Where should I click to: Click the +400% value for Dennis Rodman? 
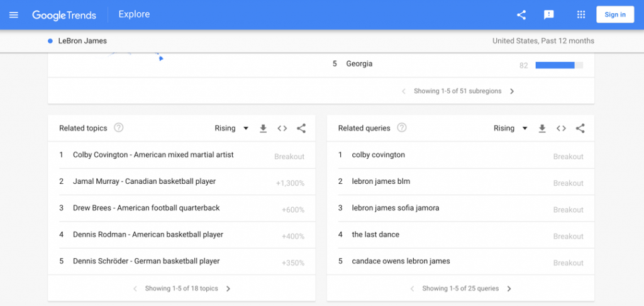tap(293, 237)
